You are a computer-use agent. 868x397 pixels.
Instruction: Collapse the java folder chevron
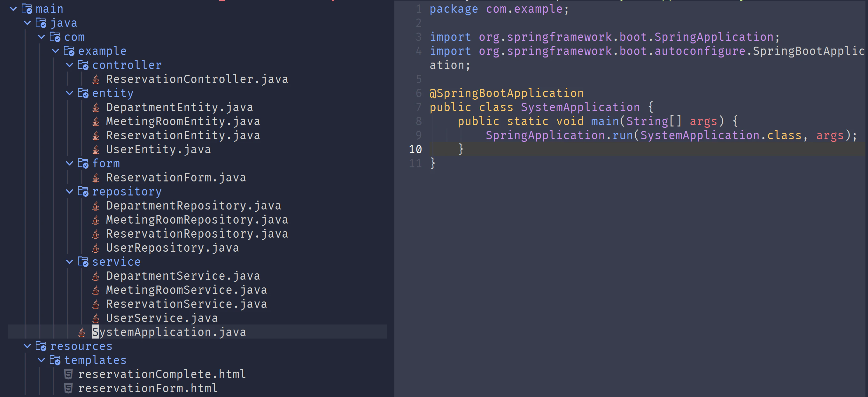click(27, 23)
